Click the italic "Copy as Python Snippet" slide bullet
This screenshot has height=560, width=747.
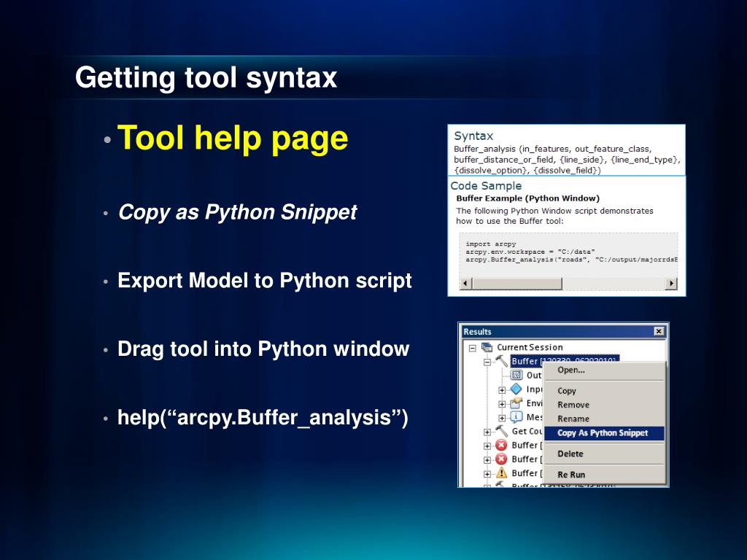(238, 212)
